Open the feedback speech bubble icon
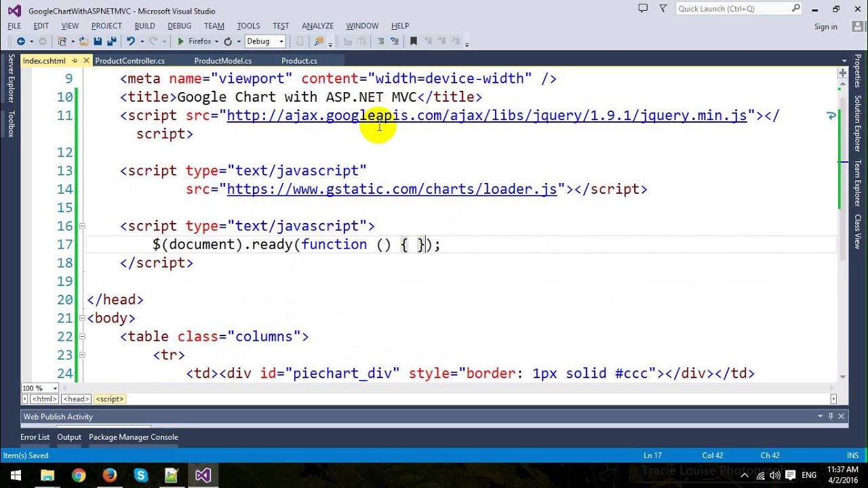Image resolution: width=868 pixels, height=488 pixels. coord(643,8)
